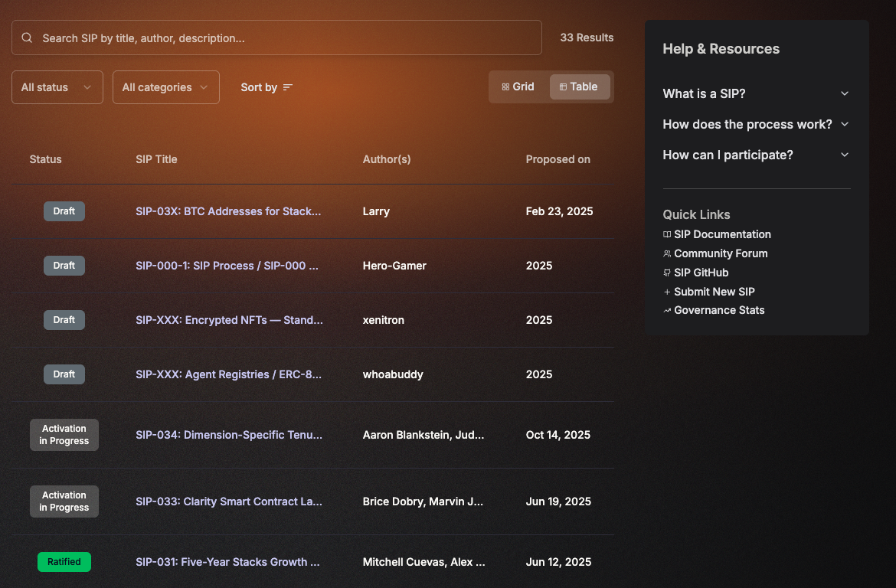Click the SIP Documentation book icon
The width and height of the screenshot is (896, 588).
[x=667, y=234]
